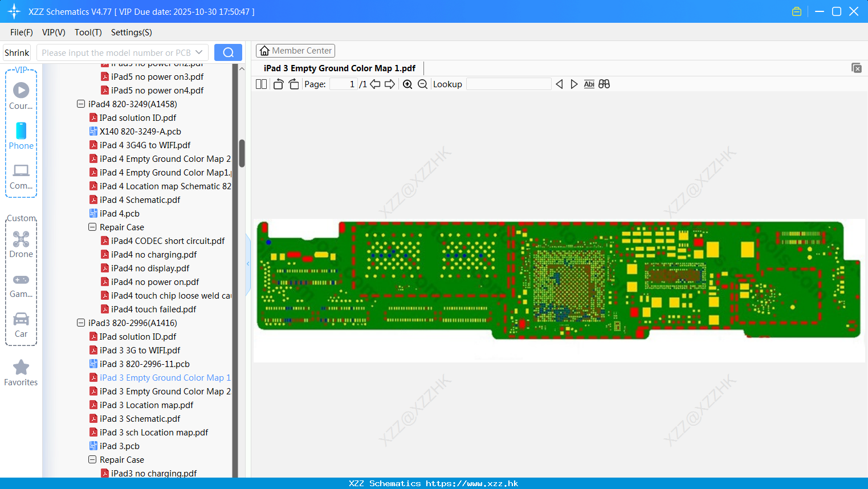
Task: Open X140 820-3249-A.pcb file
Action: point(140,132)
